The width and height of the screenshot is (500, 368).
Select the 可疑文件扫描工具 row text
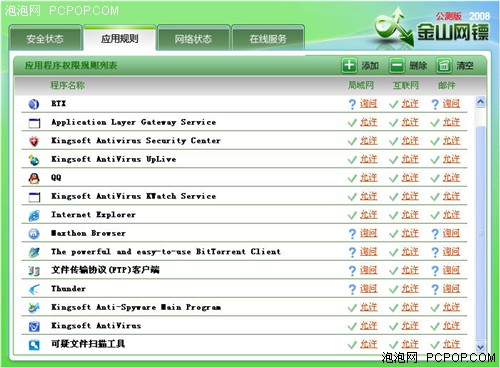tap(88, 344)
